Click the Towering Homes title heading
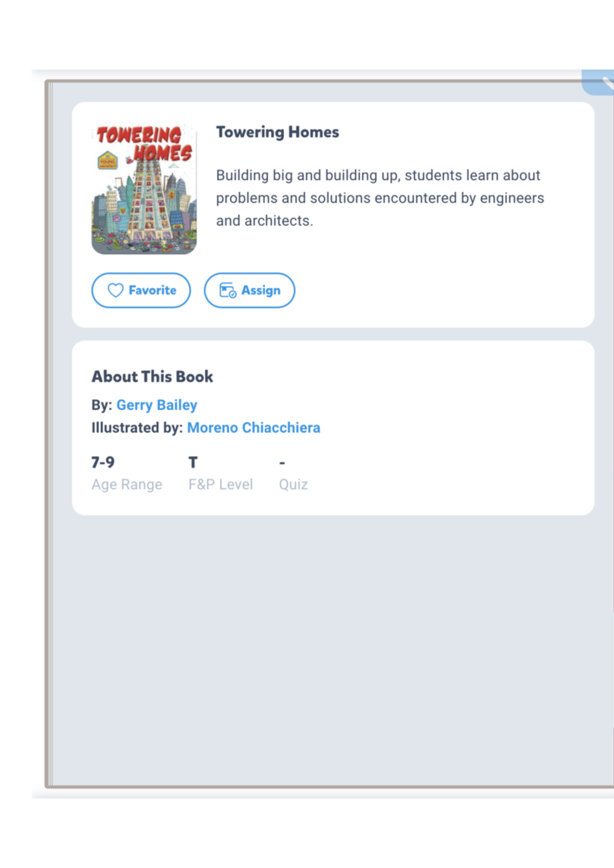The height and width of the screenshot is (868, 614). (277, 132)
